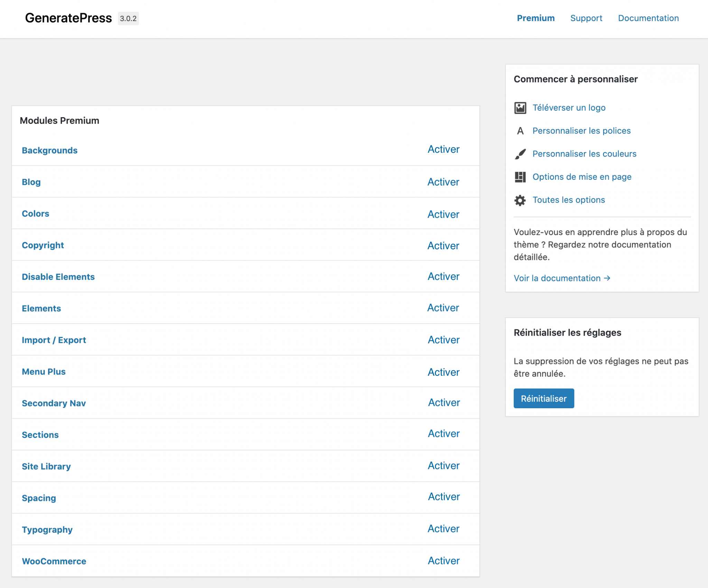Screen dimensions: 708x588
Task: Open the Documentation menu item
Action: tap(649, 18)
